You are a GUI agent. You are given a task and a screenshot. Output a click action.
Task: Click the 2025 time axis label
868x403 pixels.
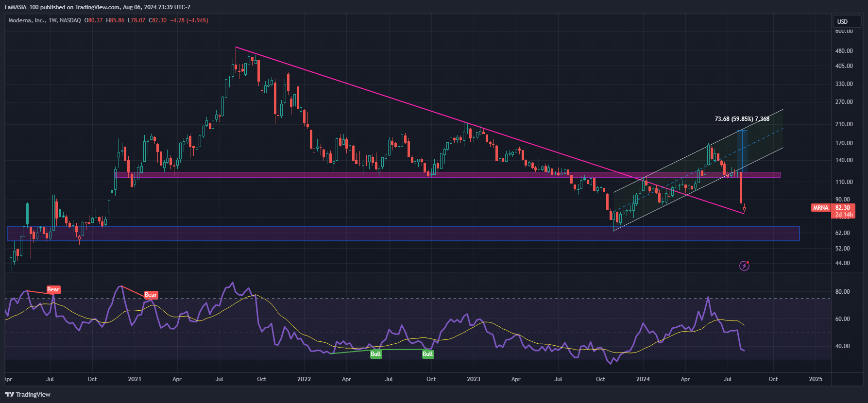coord(816,379)
